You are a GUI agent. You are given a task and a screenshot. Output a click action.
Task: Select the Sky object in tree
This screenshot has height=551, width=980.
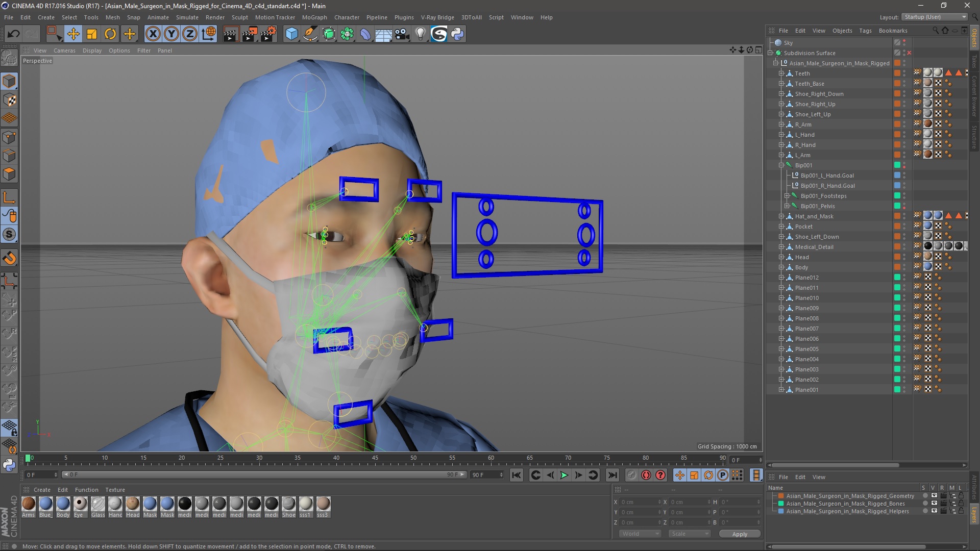(x=788, y=43)
